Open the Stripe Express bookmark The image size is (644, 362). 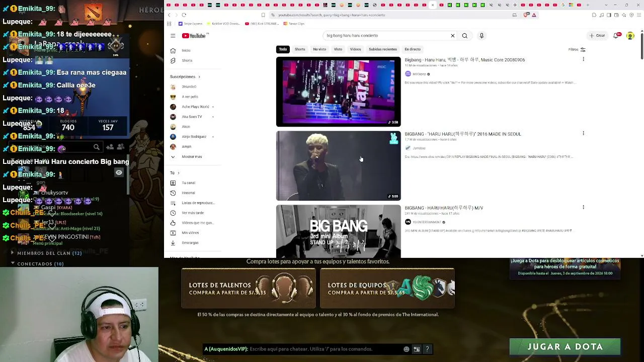coord(191,24)
